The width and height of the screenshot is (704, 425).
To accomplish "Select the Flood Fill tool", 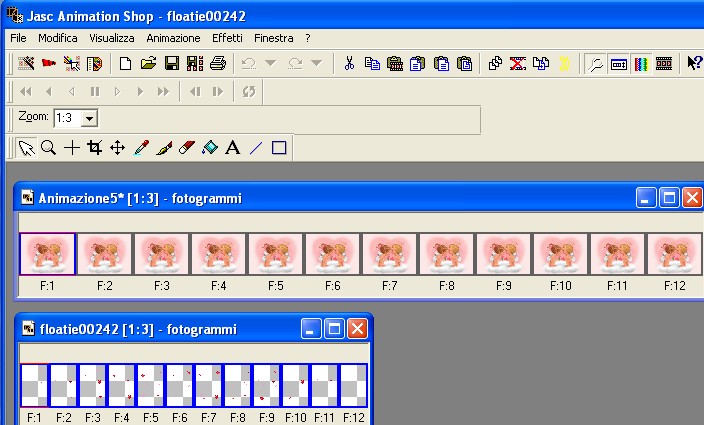I will (210, 148).
